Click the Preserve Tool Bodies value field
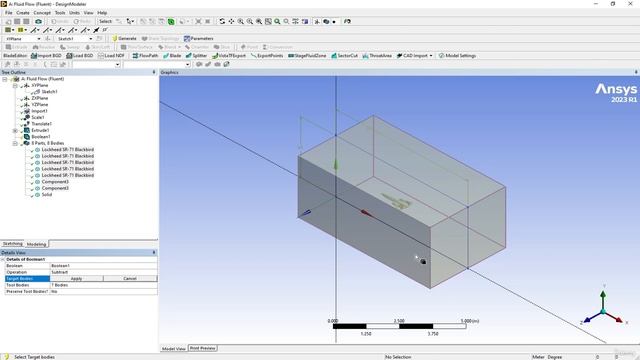Image resolution: width=640 pixels, height=360 pixels. tap(104, 291)
